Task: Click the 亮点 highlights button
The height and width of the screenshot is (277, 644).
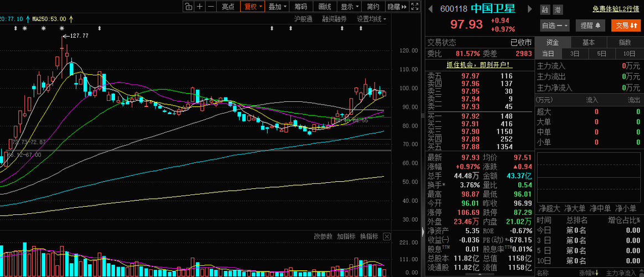Action: [228, 6]
